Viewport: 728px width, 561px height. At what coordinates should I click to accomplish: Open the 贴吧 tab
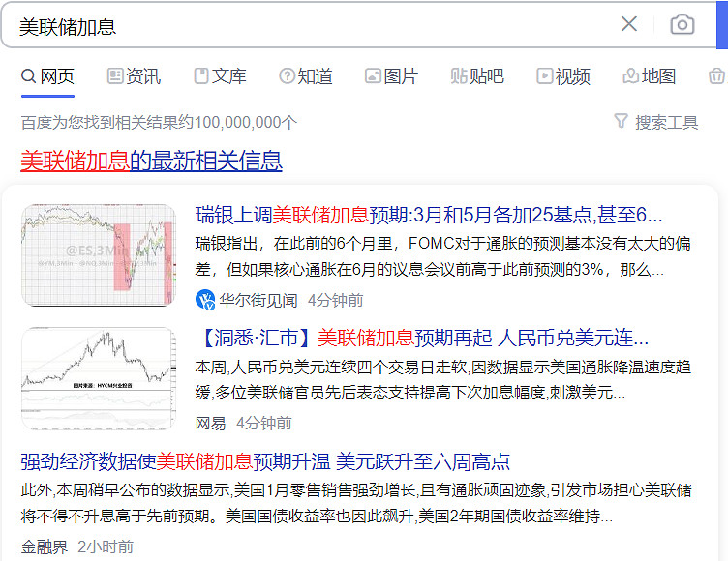477,76
